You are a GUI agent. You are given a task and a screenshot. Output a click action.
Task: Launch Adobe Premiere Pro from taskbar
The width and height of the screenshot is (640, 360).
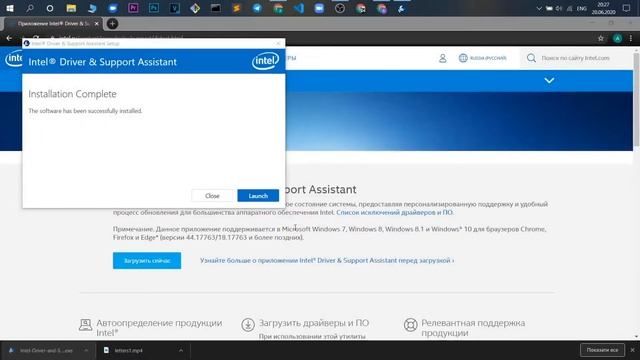click(x=133, y=8)
